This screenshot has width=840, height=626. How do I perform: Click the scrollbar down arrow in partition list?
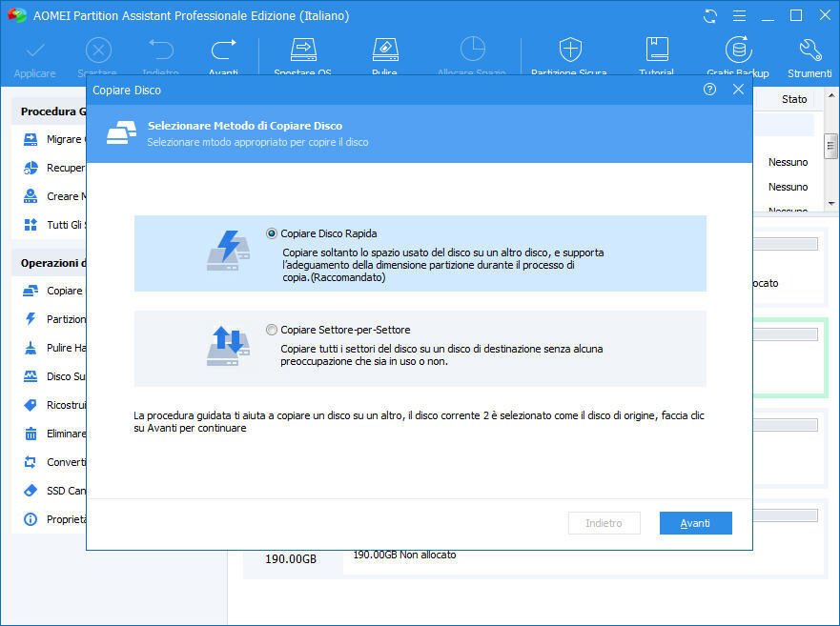[830, 204]
